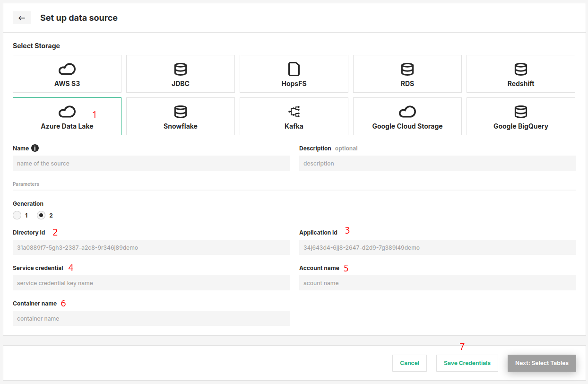The image size is (588, 384).
Task: Pick the Snowflake database icon
Action: 181,112
